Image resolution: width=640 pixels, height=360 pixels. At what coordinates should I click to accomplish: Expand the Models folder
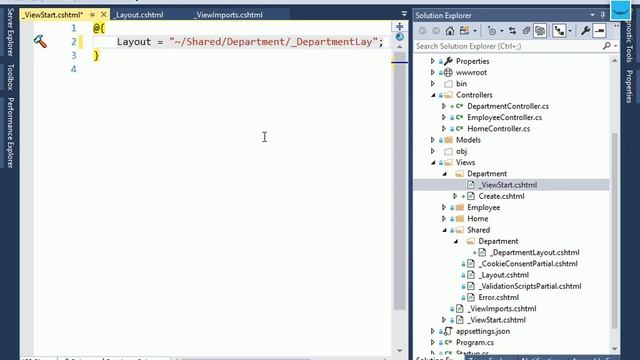(x=433, y=140)
